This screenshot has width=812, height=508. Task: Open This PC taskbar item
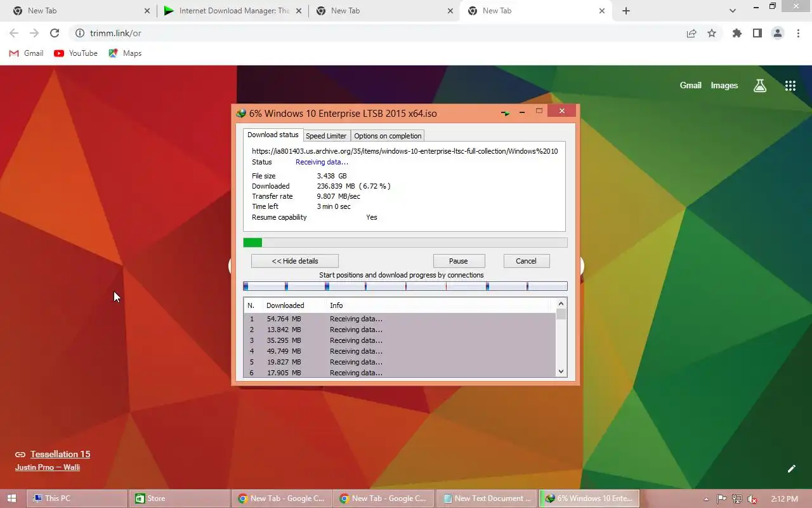pyautogui.click(x=77, y=498)
